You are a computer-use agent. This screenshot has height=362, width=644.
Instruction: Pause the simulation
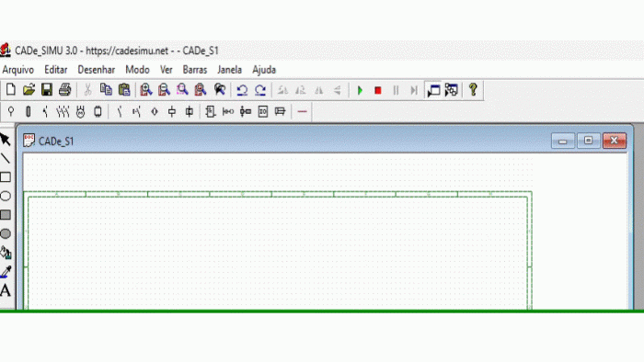click(396, 90)
